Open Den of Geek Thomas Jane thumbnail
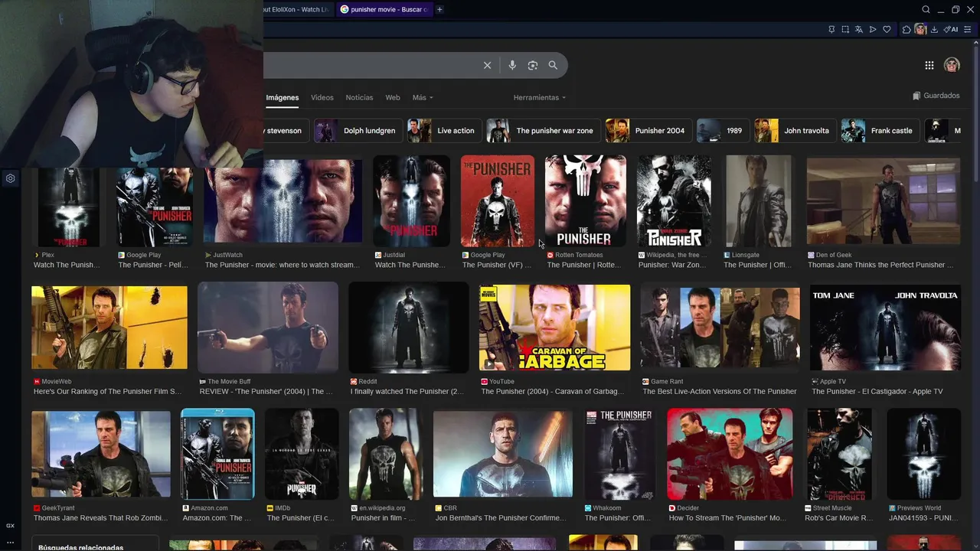The height and width of the screenshot is (551, 980). coord(884,201)
